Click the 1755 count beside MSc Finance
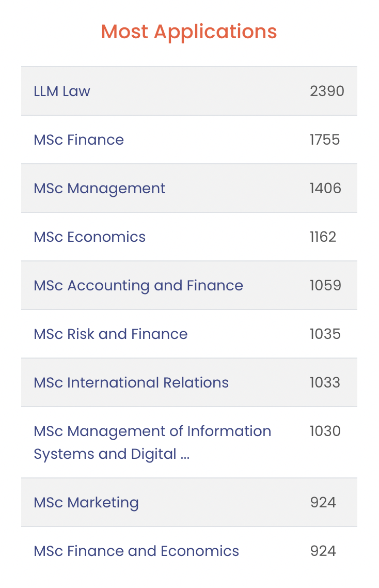 (x=325, y=140)
